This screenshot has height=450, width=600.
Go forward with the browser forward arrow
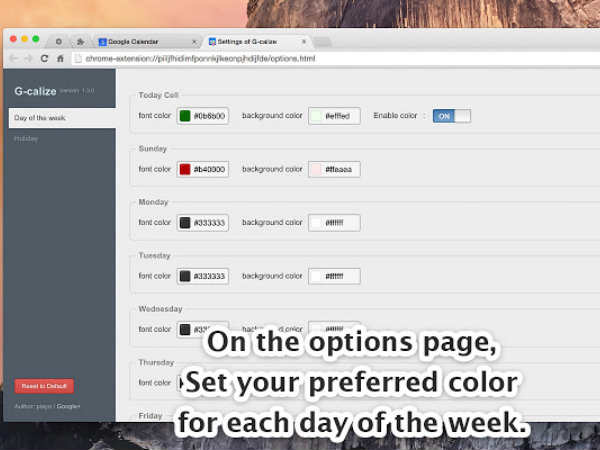pos(29,59)
